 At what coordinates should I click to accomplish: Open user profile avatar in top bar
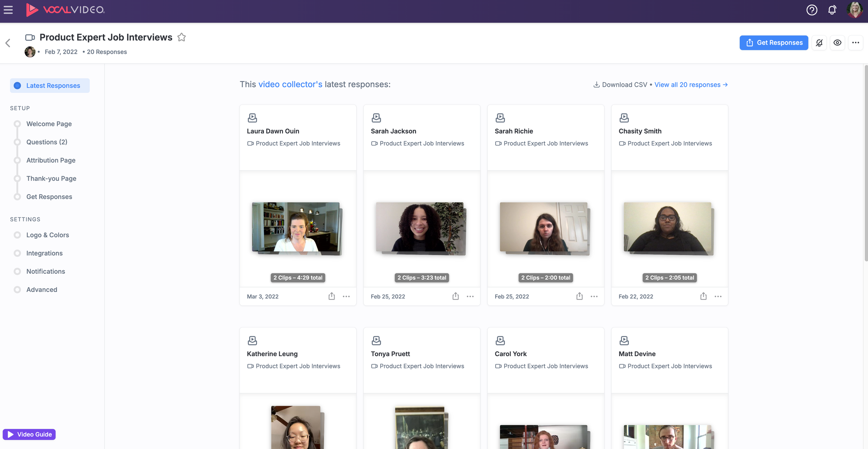coord(855,10)
